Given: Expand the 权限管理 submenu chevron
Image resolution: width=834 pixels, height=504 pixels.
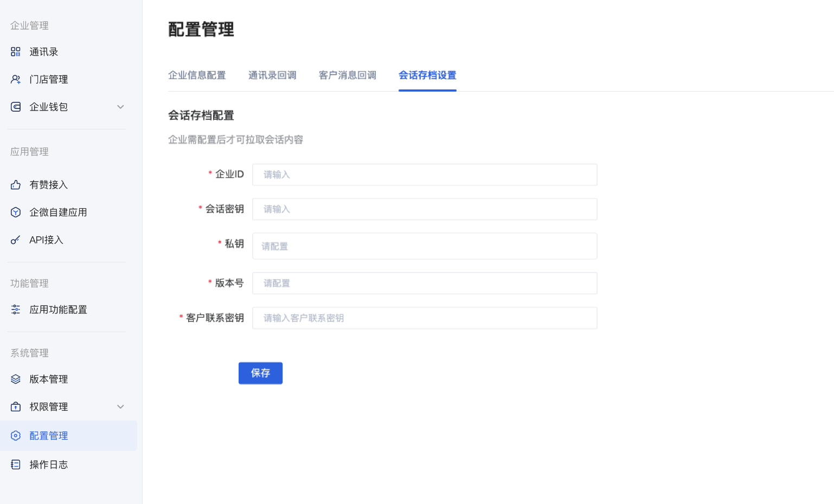Looking at the screenshot, I should click(121, 407).
